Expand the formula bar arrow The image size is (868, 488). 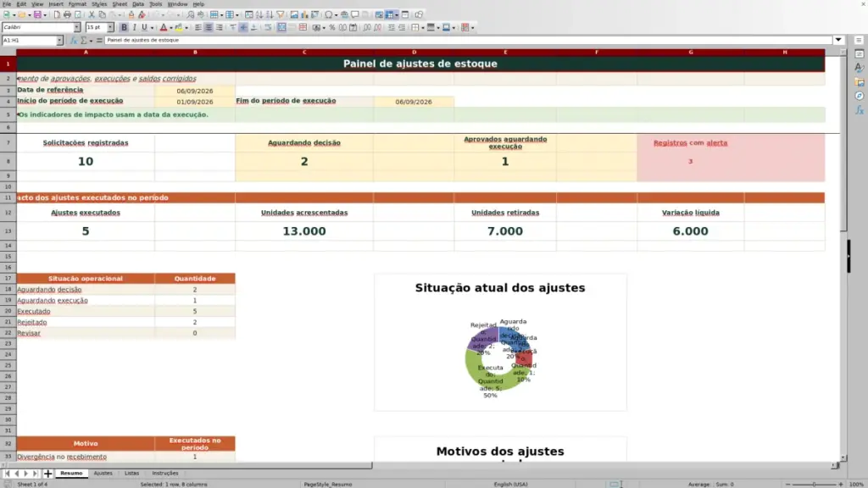click(x=838, y=41)
